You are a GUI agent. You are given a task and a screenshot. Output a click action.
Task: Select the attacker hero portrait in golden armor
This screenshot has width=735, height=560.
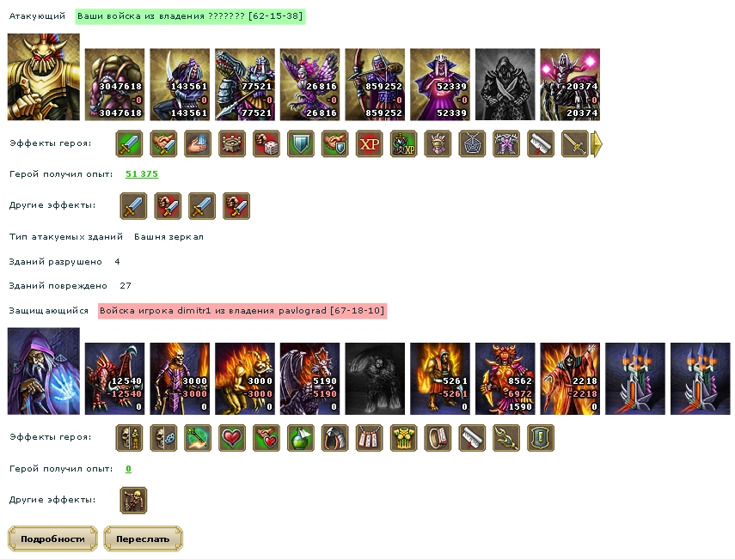pyautogui.click(x=44, y=76)
